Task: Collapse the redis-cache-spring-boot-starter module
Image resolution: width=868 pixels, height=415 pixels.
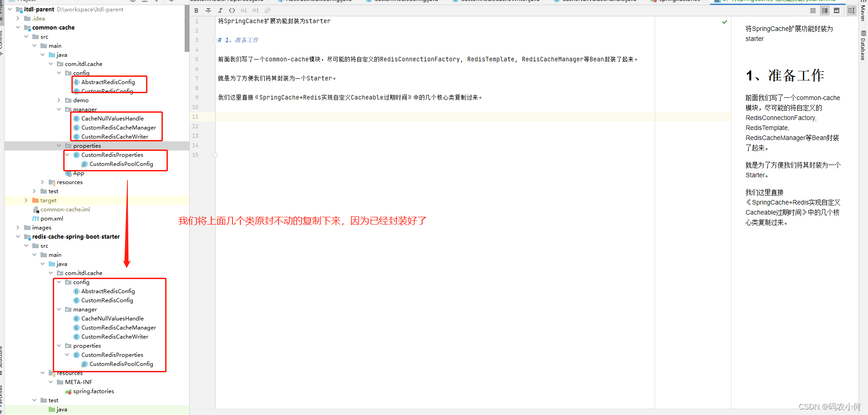Action: pos(18,236)
